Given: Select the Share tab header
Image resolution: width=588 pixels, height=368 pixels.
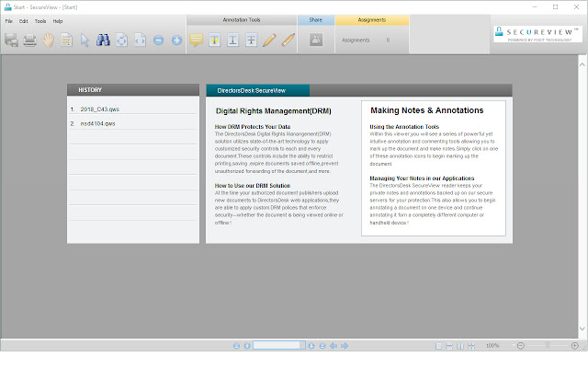Looking at the screenshot, I should (316, 20).
